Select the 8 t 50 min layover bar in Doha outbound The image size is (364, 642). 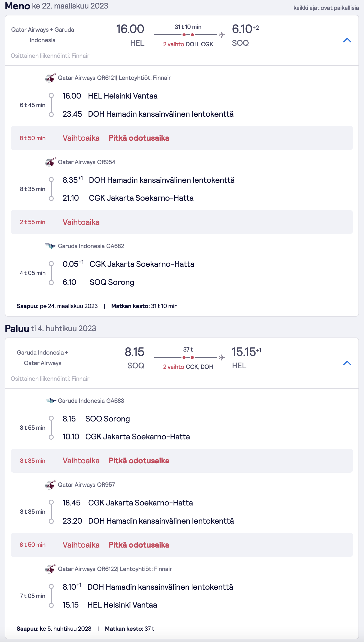[182, 138]
